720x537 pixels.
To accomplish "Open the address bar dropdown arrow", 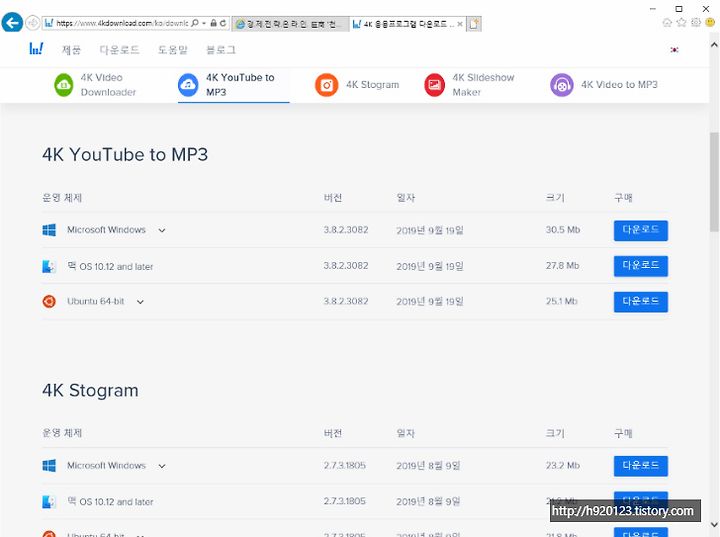I will point(204,23).
